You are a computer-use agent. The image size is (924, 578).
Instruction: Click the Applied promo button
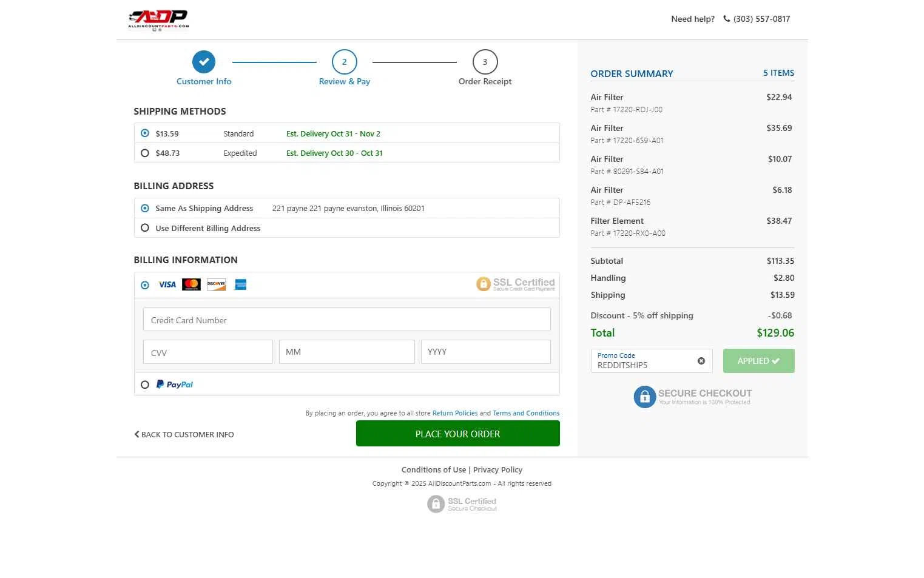click(759, 361)
